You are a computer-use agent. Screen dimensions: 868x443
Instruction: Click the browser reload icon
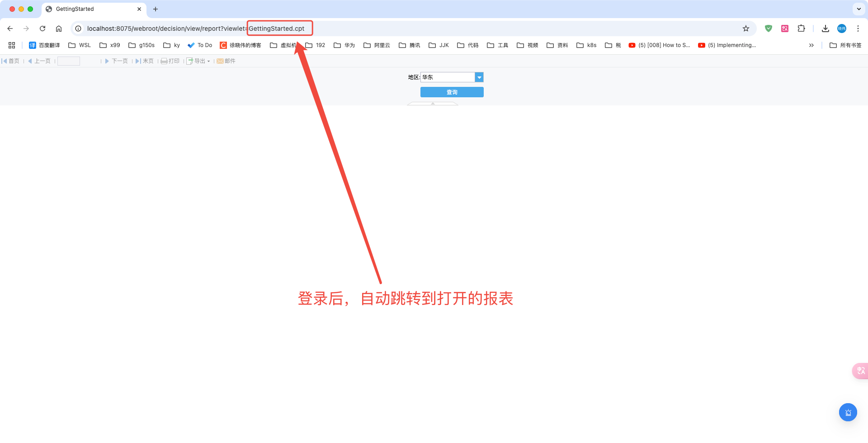pyautogui.click(x=42, y=29)
